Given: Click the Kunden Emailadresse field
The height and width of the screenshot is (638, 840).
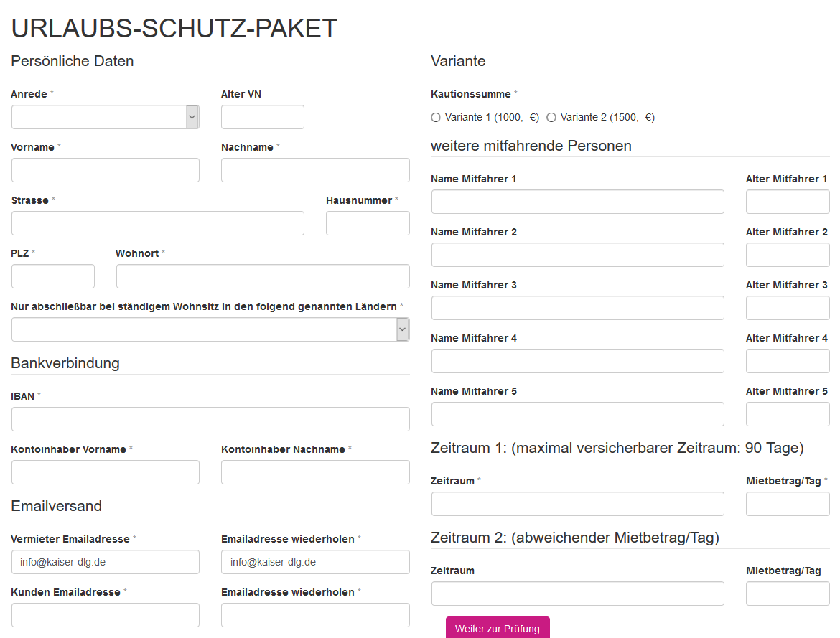Looking at the screenshot, I should 106,615.
